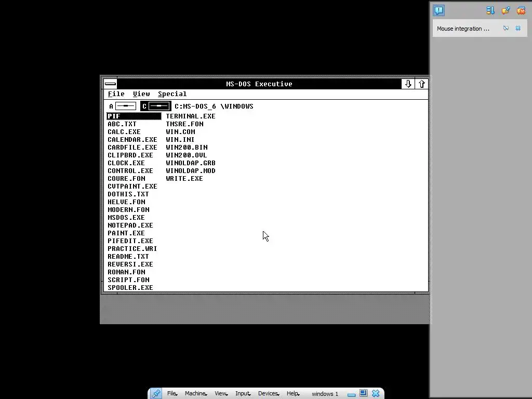Viewport: 532px width, 399px height.
Task: Open VirtualBox Devices dropdown
Action: (x=268, y=394)
